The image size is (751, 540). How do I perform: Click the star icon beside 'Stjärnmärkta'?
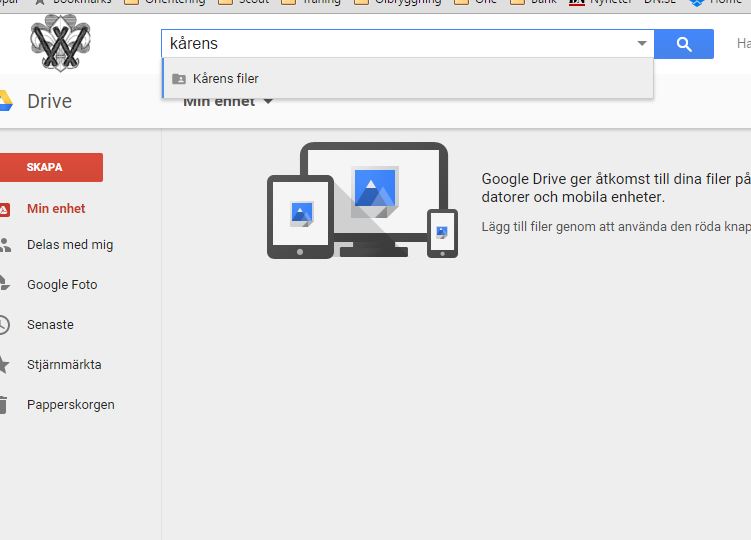point(4,364)
